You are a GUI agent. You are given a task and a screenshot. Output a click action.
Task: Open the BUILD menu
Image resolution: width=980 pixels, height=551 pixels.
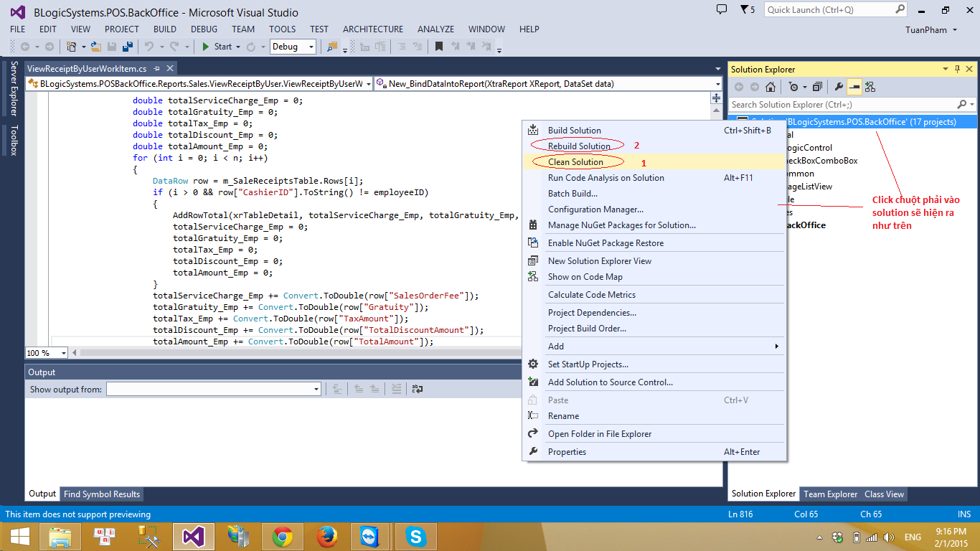pos(165,29)
